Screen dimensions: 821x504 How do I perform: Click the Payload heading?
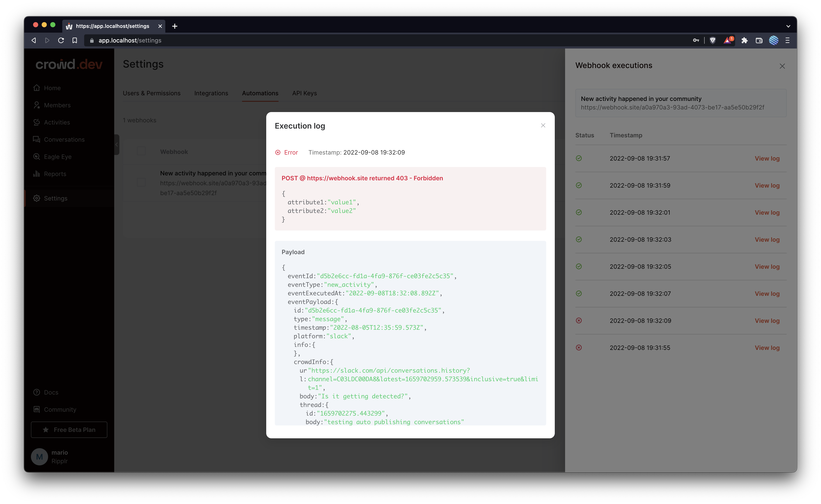[293, 252]
